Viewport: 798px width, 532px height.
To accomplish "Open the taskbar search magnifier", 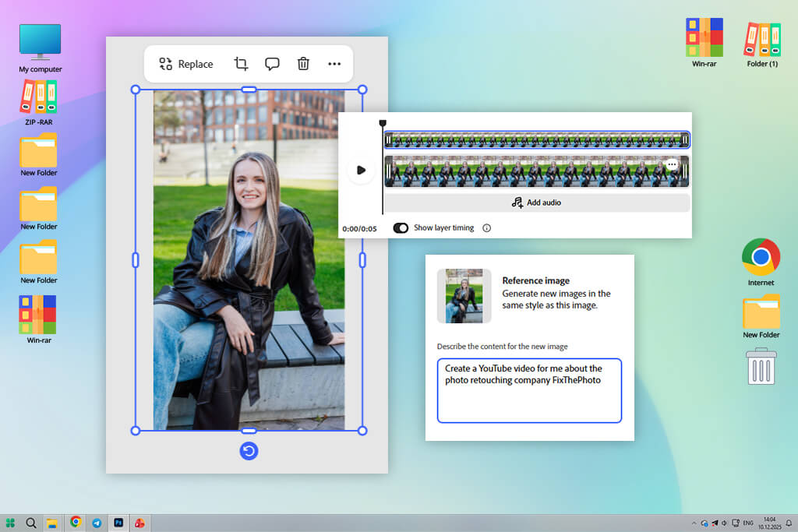I will tap(32, 523).
